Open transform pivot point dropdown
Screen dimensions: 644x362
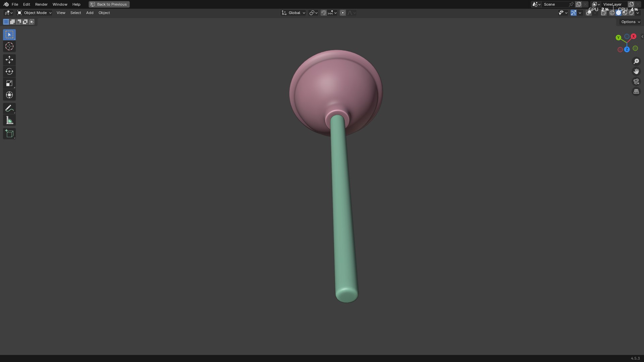[x=313, y=13]
